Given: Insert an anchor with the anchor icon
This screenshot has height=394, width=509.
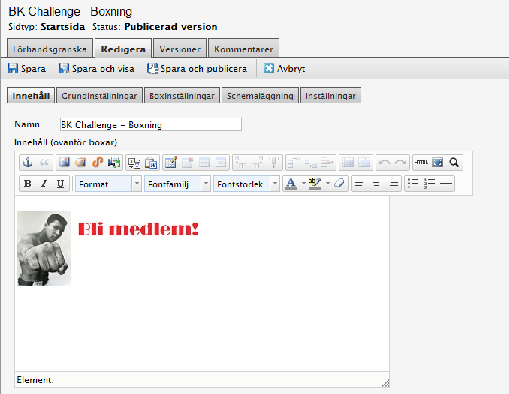Looking at the screenshot, I should pos(28,162).
